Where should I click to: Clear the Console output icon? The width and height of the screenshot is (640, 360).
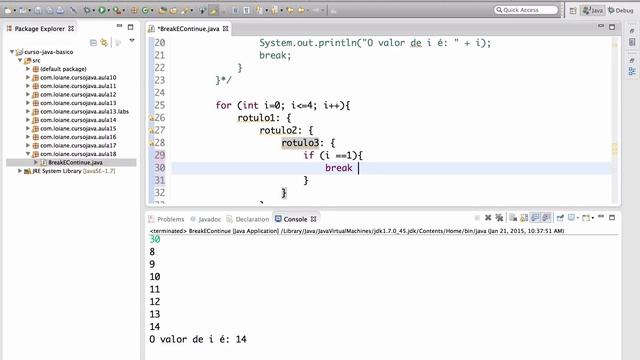[x=513, y=218]
